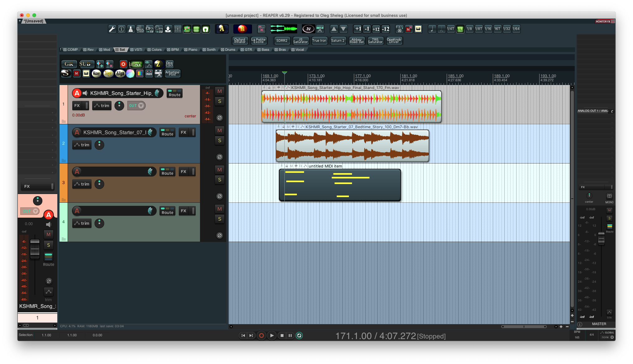This screenshot has width=633, height=364.
Task: Click the master volume fader
Action: (x=601, y=239)
